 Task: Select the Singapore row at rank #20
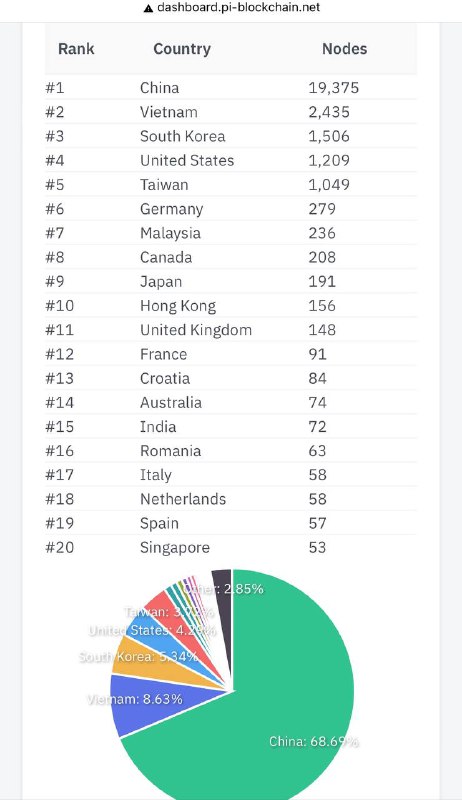pos(230,547)
